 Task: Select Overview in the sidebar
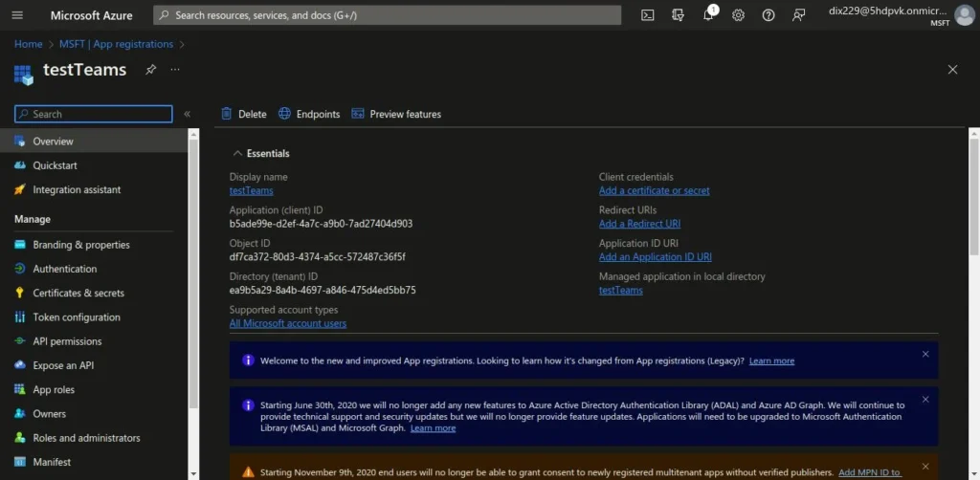(94, 142)
